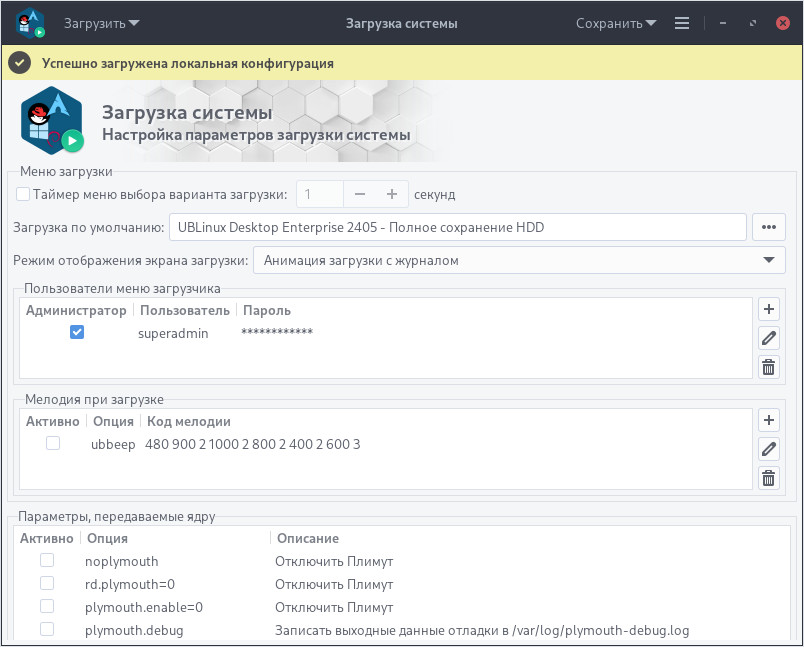Delete the selected bootloader menu user
This screenshot has height=647, width=804.
(768, 367)
